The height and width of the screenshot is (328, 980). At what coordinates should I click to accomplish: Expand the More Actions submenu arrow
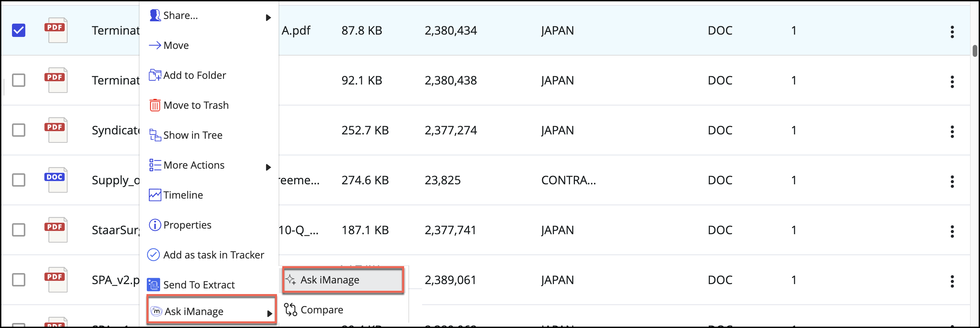pyautogui.click(x=268, y=167)
